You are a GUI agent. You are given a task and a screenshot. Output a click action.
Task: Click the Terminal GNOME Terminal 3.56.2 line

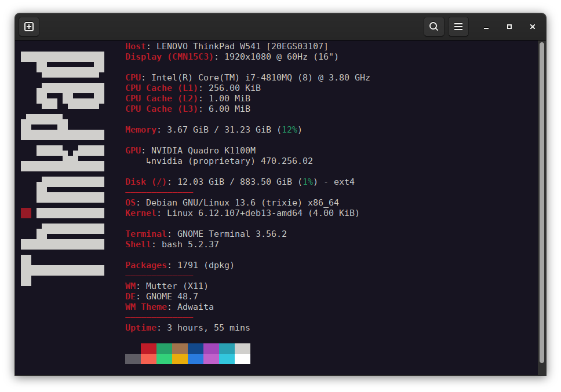pyautogui.click(x=206, y=234)
